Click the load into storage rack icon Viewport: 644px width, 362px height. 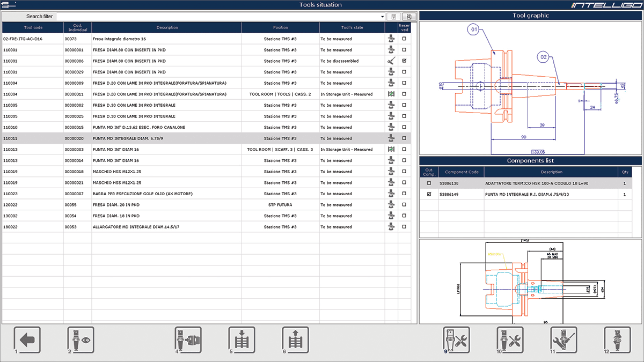click(x=241, y=340)
